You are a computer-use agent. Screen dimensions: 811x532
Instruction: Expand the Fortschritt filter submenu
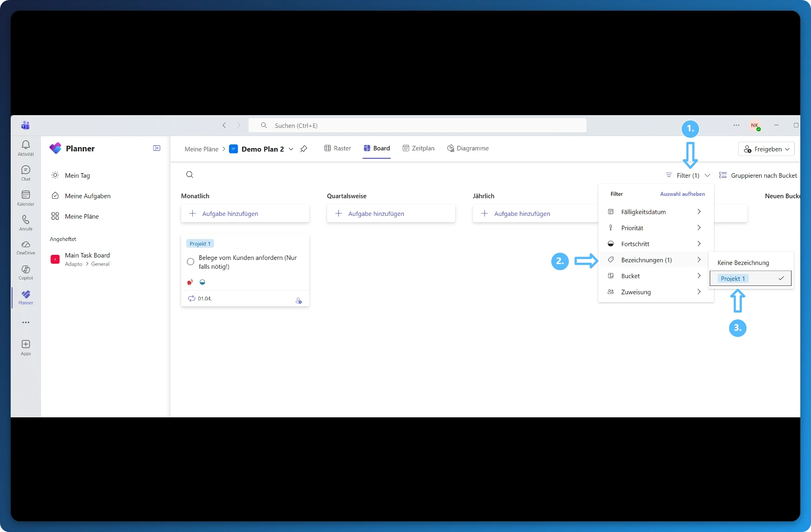(655, 244)
